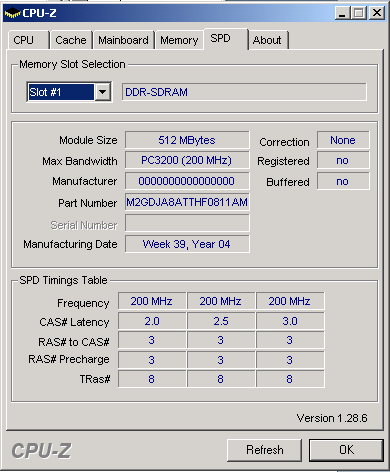Select CAS# Latency value 3.0

[x=290, y=321]
